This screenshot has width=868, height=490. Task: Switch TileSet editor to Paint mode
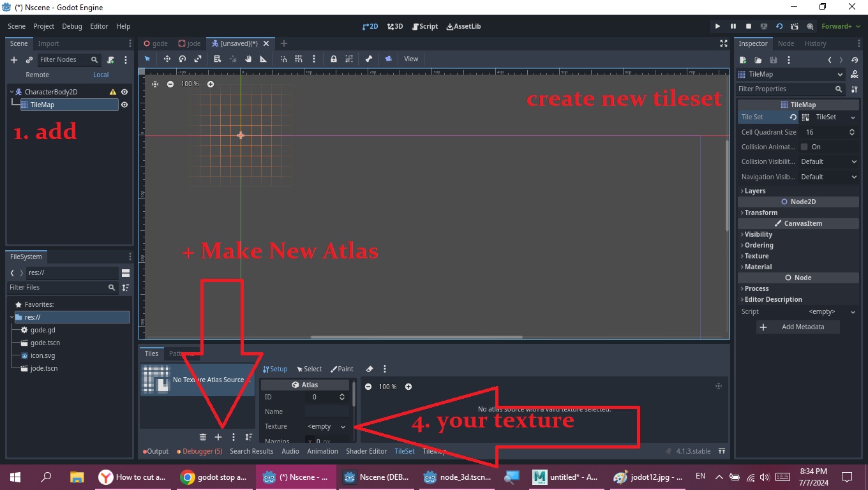(342, 369)
